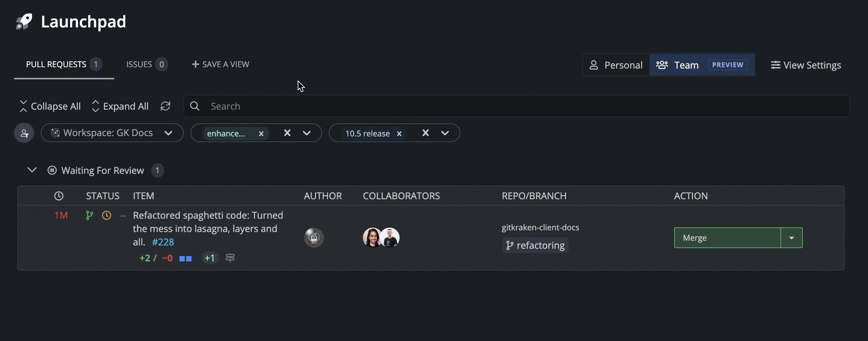Click the +2 additions count
The image size is (868, 341).
[x=145, y=258]
